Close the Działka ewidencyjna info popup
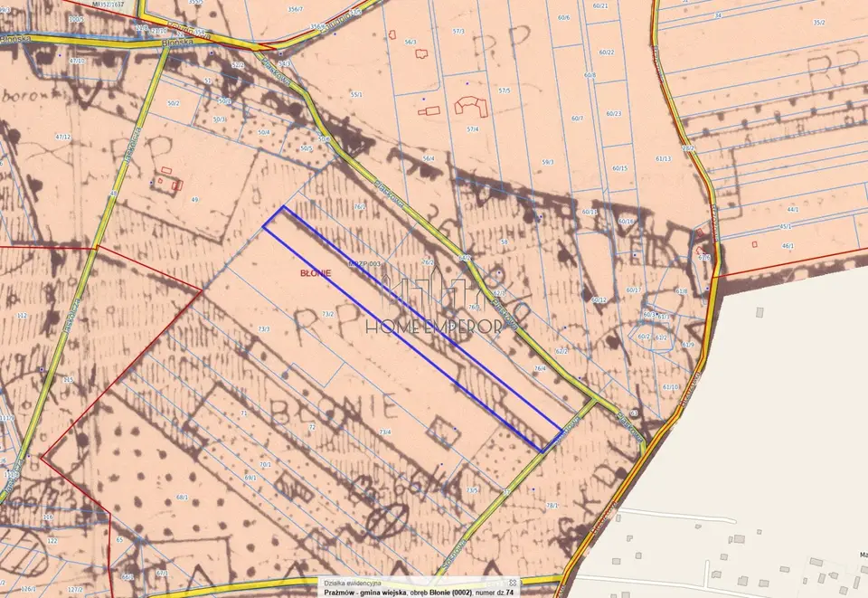This screenshot has width=868, height=598. pyautogui.click(x=514, y=583)
